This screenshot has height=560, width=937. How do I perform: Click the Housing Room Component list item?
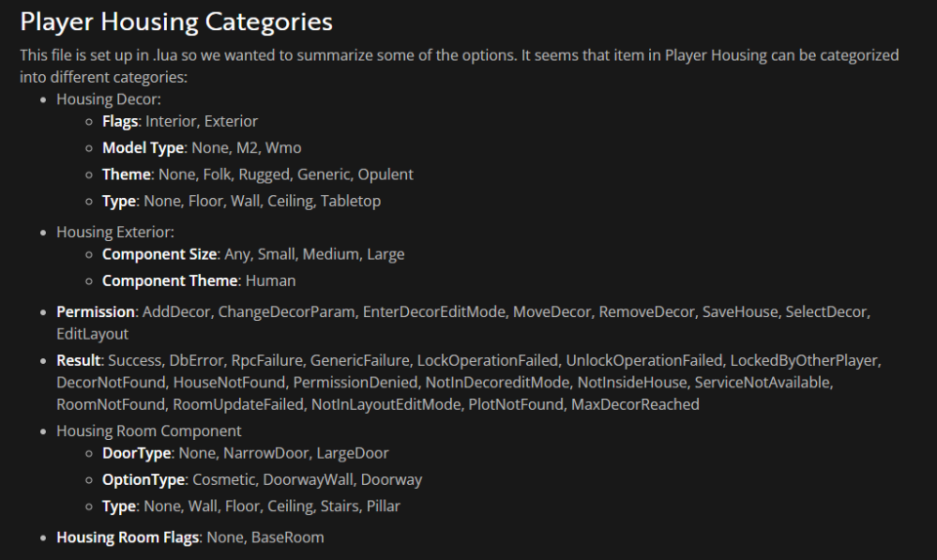click(148, 431)
